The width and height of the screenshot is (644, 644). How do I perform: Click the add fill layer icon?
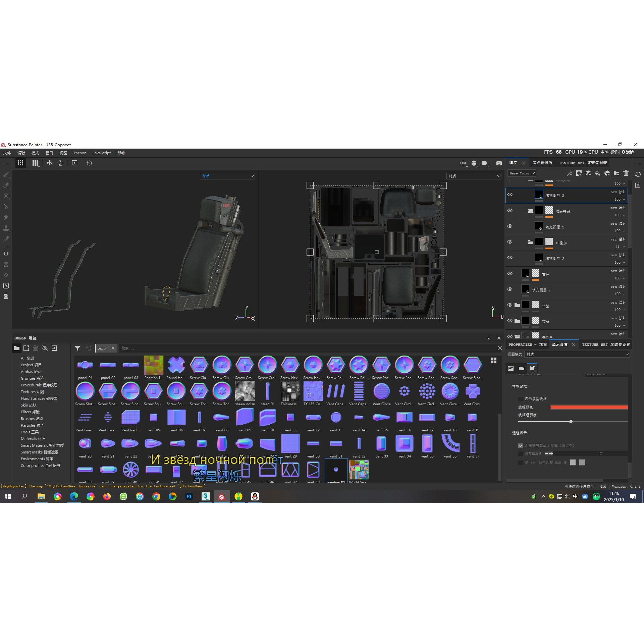(x=598, y=173)
